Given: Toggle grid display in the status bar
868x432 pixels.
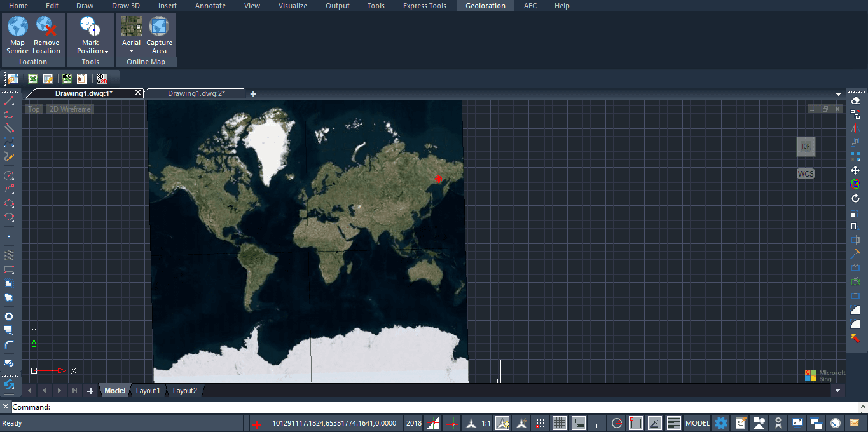Looking at the screenshot, I should point(558,422).
